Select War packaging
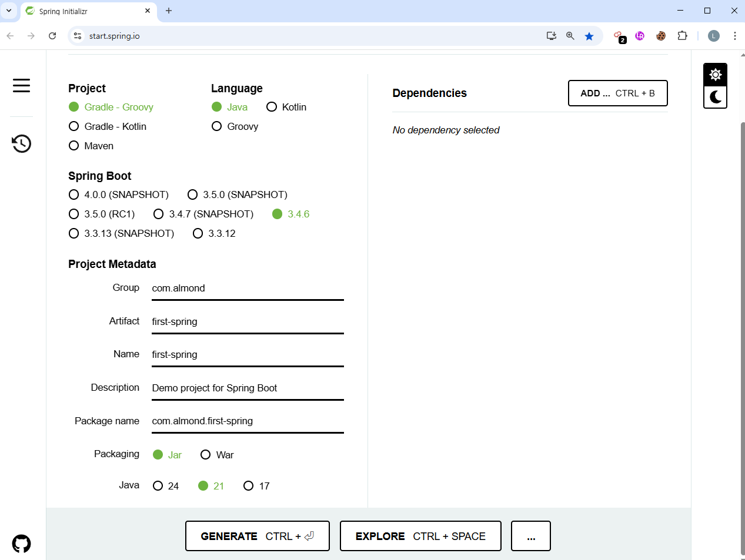The height and width of the screenshot is (560, 745). 217,455
